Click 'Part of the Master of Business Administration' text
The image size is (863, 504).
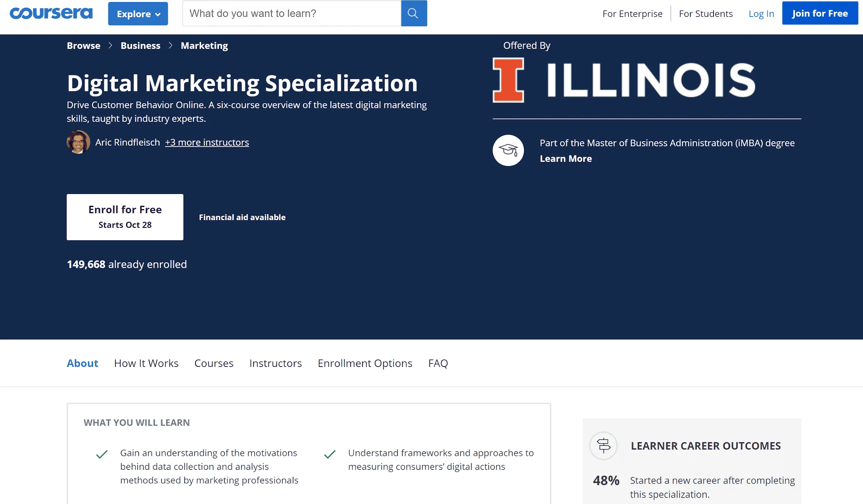667,143
